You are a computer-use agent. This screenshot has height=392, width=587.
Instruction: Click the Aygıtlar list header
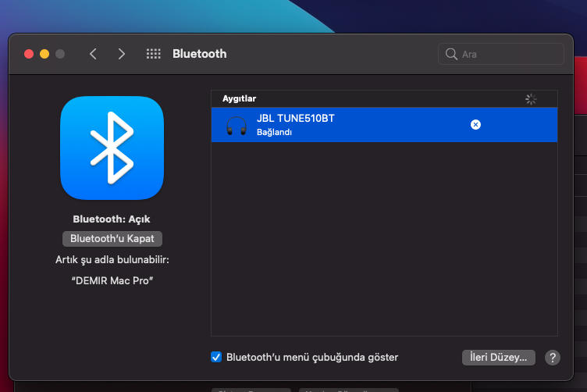tap(239, 99)
